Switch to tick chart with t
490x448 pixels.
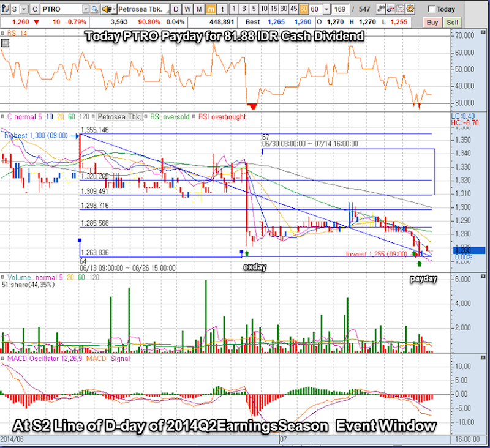click(222, 9)
